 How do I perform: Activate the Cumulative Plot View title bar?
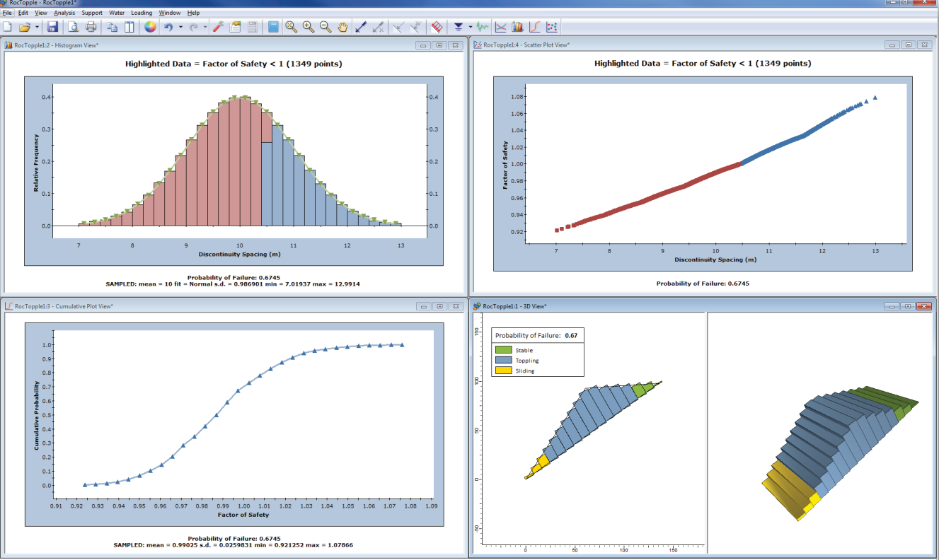click(212, 306)
